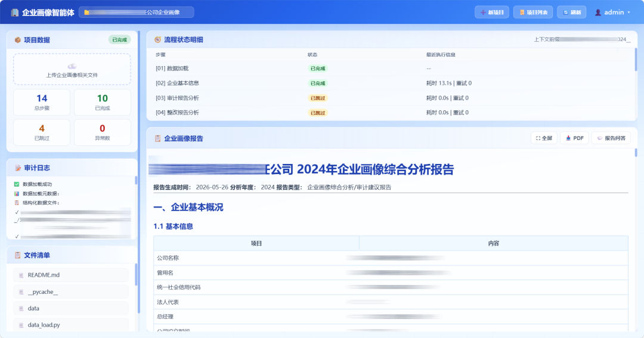
Task: Click the document icon beside 结构化数据文件
Action: (17, 203)
